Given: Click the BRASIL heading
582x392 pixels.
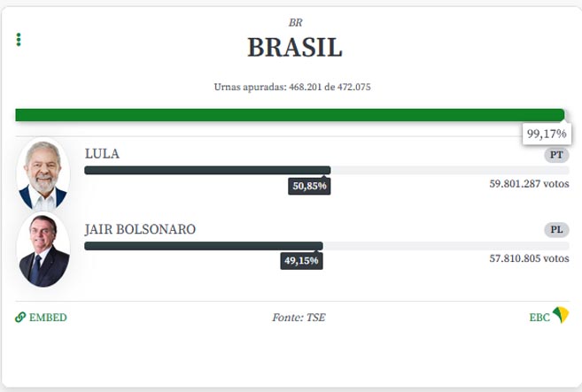Looking at the screenshot, I should 295,48.
